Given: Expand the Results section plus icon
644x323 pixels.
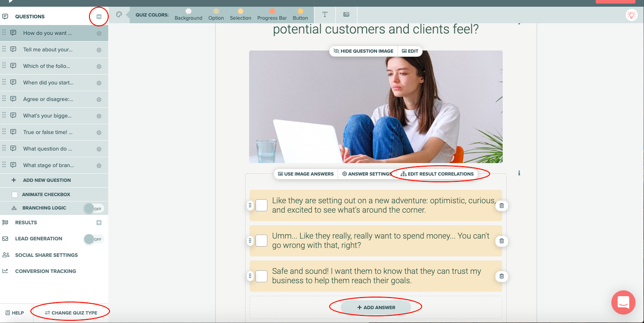Looking at the screenshot, I should pos(99,222).
